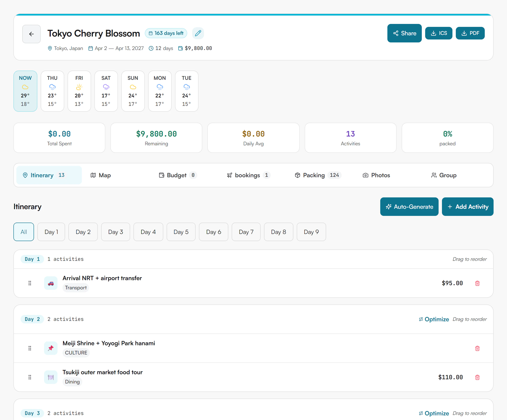Grab the drag handle for Tsukiji food tour
The width and height of the screenshot is (507, 420).
point(30,377)
